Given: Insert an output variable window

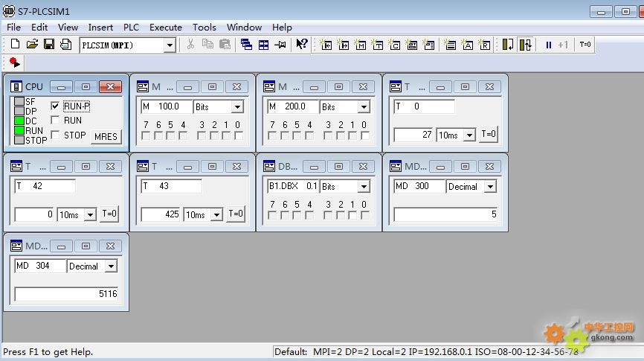Looking at the screenshot, I should click(344, 45).
